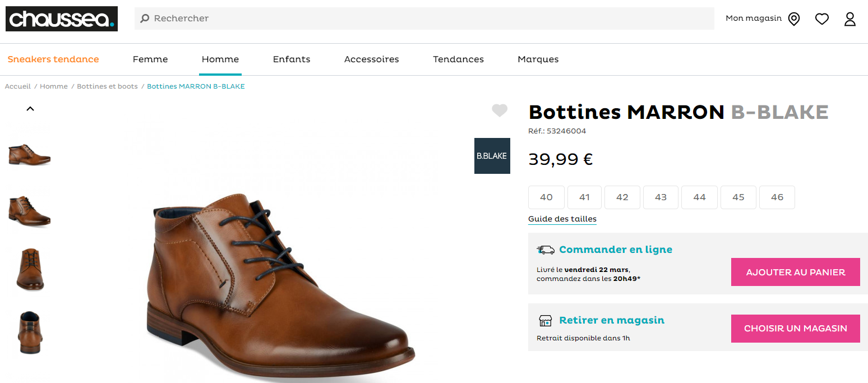Click the Ajouter au panier button
This screenshot has width=868, height=383.
[x=796, y=272]
